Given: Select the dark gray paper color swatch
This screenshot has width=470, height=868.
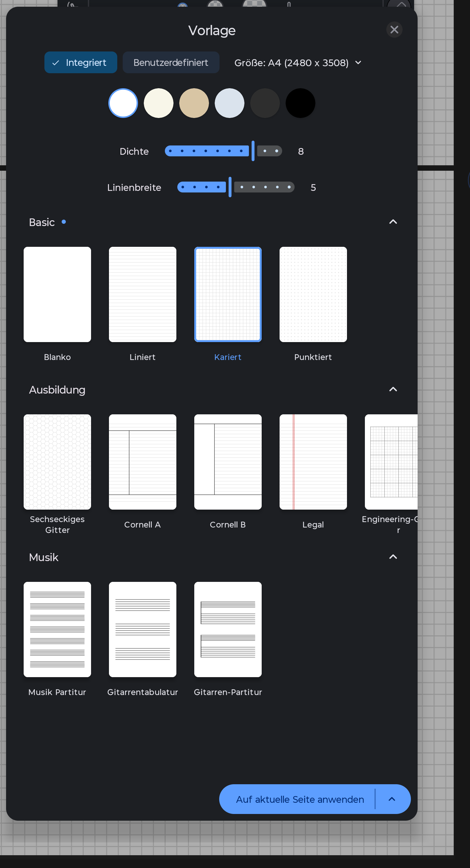Looking at the screenshot, I should click(265, 103).
